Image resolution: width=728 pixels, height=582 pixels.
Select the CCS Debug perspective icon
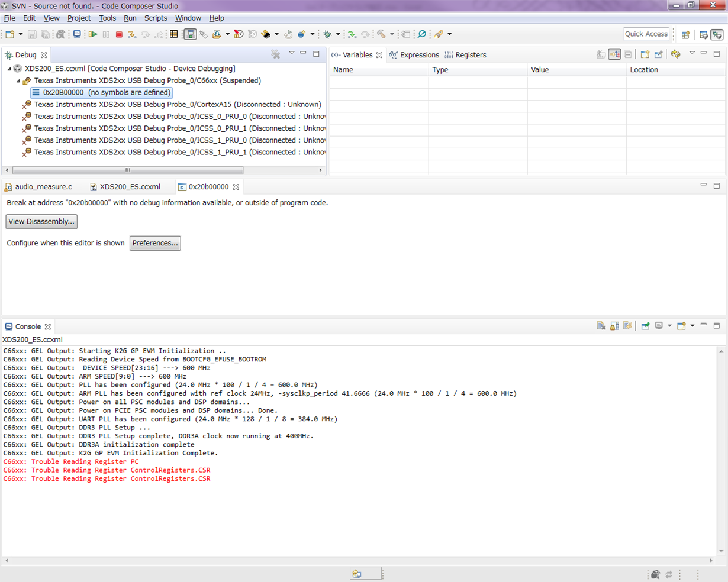click(717, 34)
